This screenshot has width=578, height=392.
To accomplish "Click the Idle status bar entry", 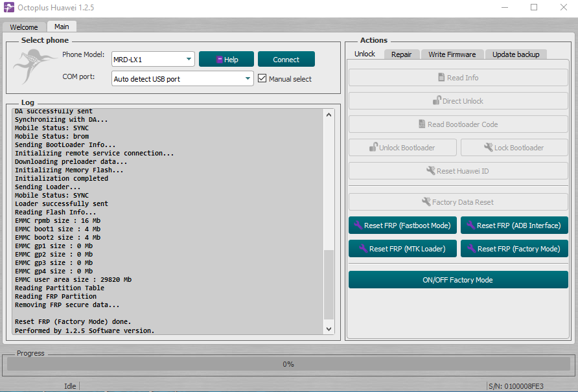I will pos(70,386).
